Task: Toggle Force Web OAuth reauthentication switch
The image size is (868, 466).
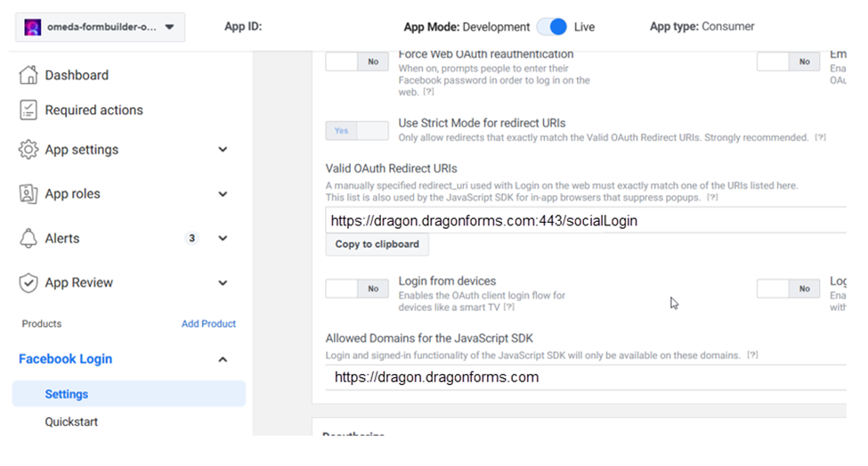Action: pyautogui.click(x=357, y=61)
